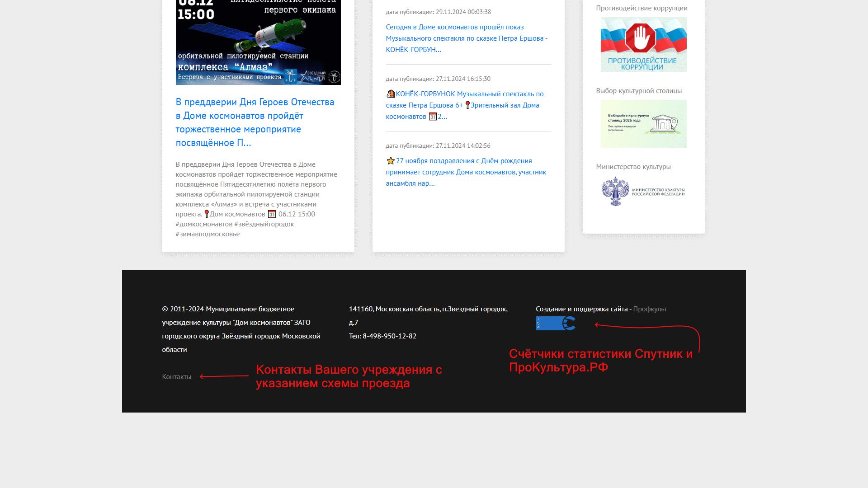Screen dimensions: 868x488
Task: Click the red pin icon before Зрительный зал
Action: coord(467,105)
